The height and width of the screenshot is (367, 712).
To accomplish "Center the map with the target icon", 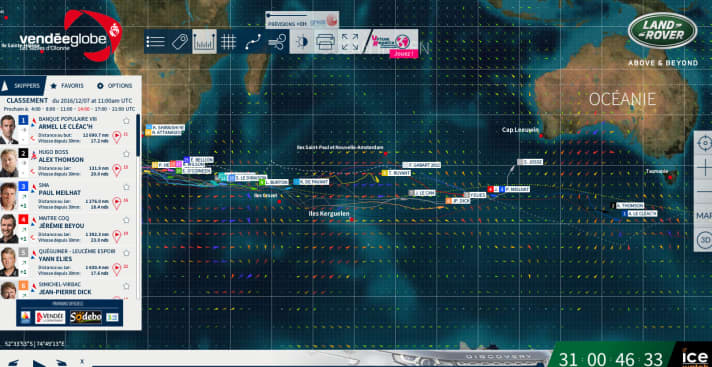I will [x=704, y=144].
